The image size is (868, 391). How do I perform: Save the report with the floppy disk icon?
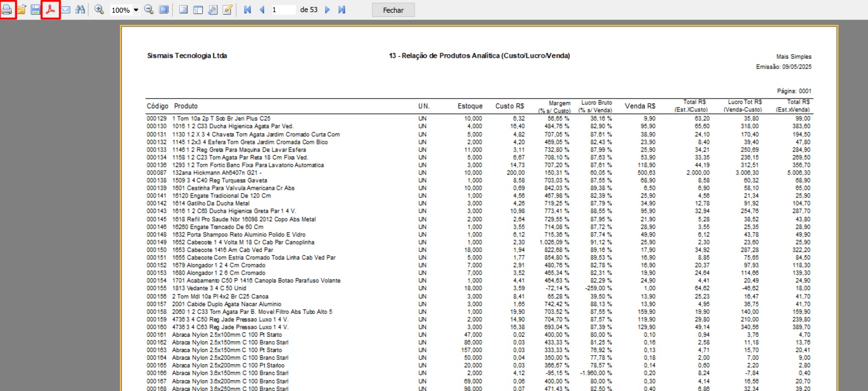point(35,10)
